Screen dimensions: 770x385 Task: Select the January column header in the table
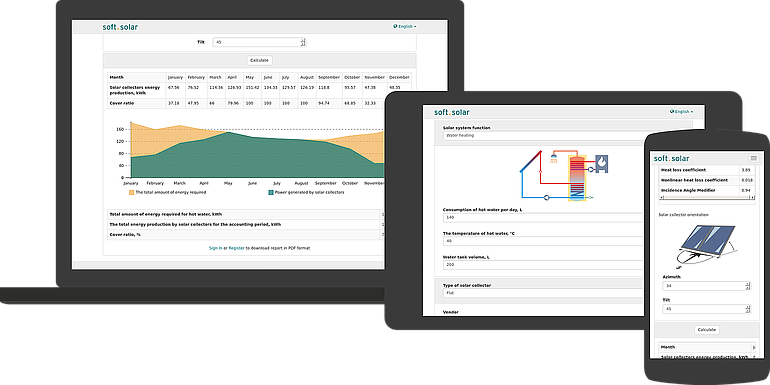tap(175, 78)
